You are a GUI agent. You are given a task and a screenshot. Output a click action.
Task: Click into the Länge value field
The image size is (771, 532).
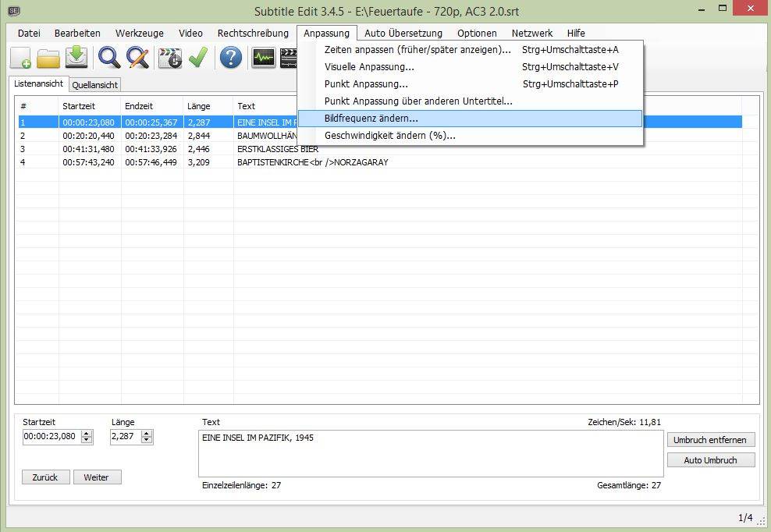[x=126, y=437]
